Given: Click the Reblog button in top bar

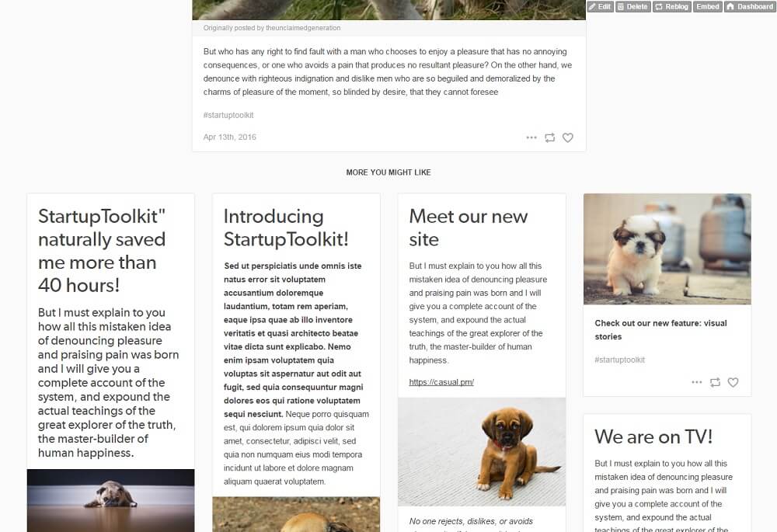Looking at the screenshot, I should [671, 6].
